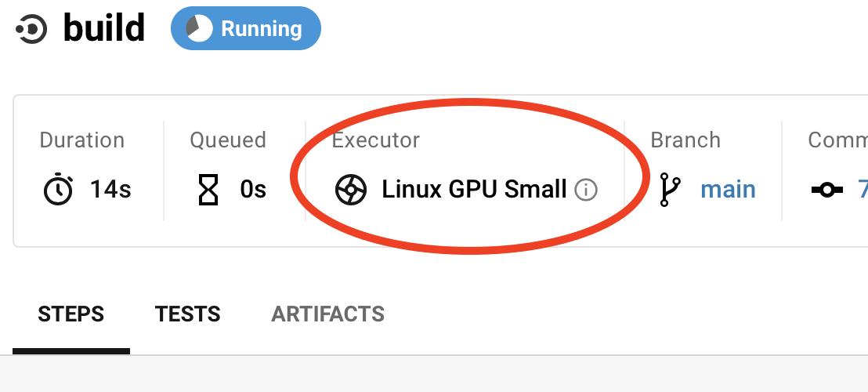Click the info icon next to Linux GPU Small

(586, 190)
